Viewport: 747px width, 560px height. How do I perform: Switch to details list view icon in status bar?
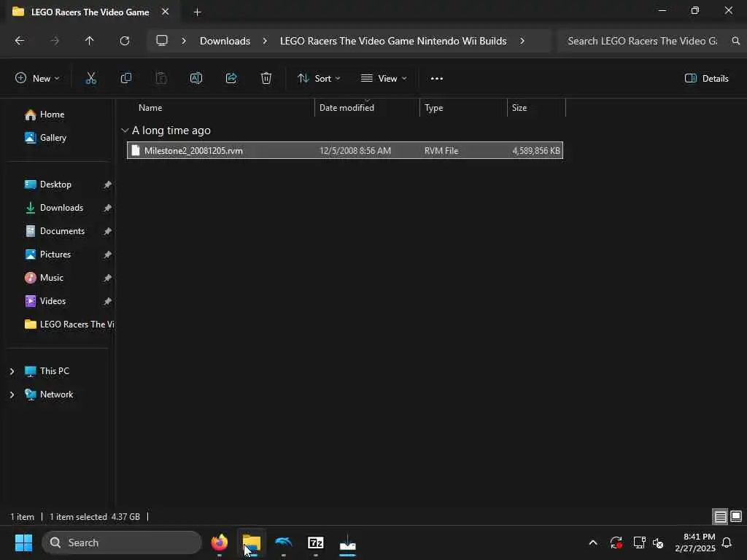pos(720,517)
